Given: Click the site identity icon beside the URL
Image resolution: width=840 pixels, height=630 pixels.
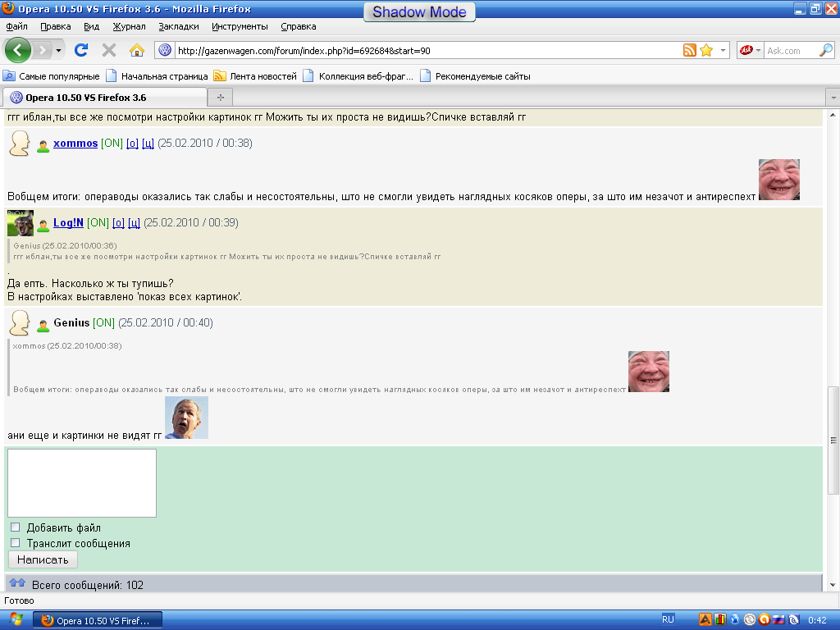Looking at the screenshot, I should click(x=165, y=50).
